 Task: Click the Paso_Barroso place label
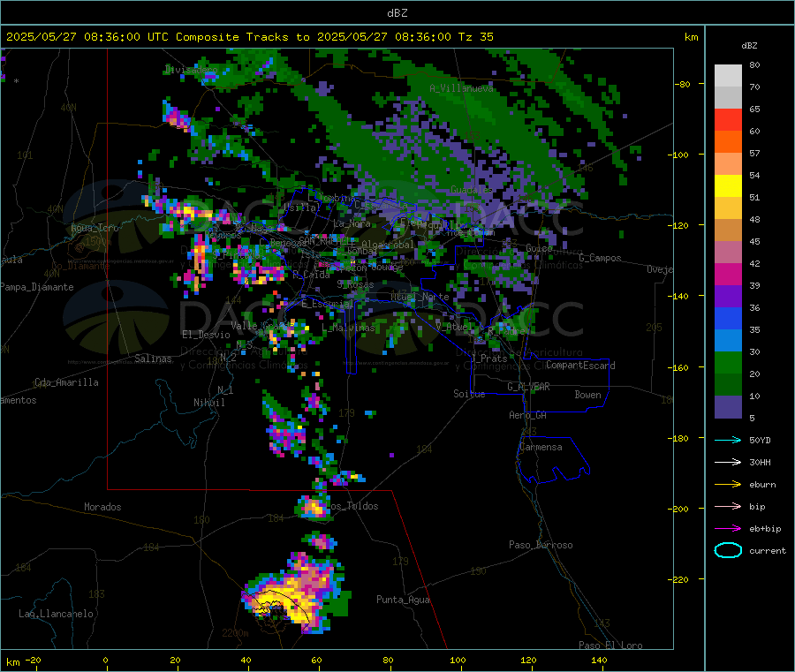click(541, 545)
